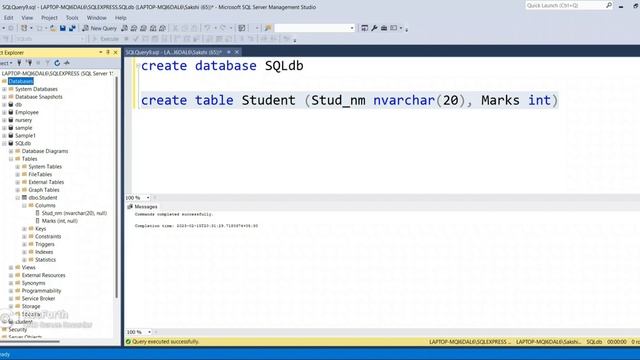This screenshot has height=360, width=640.
Task: Open the Window menu
Action: pos(96,18)
